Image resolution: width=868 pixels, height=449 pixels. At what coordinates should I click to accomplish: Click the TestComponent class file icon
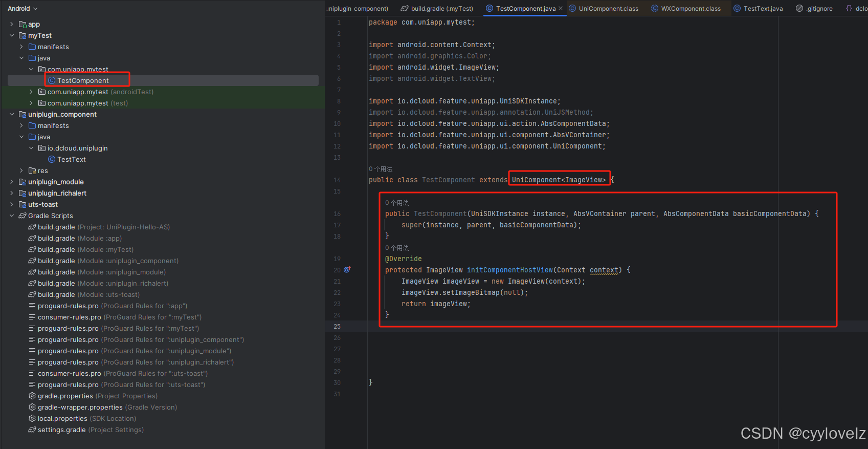click(52, 80)
